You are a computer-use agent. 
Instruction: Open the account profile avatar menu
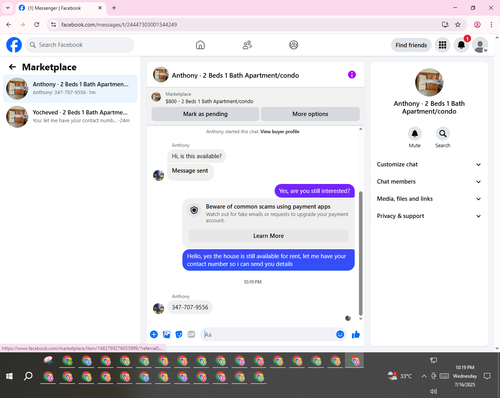pos(480,45)
